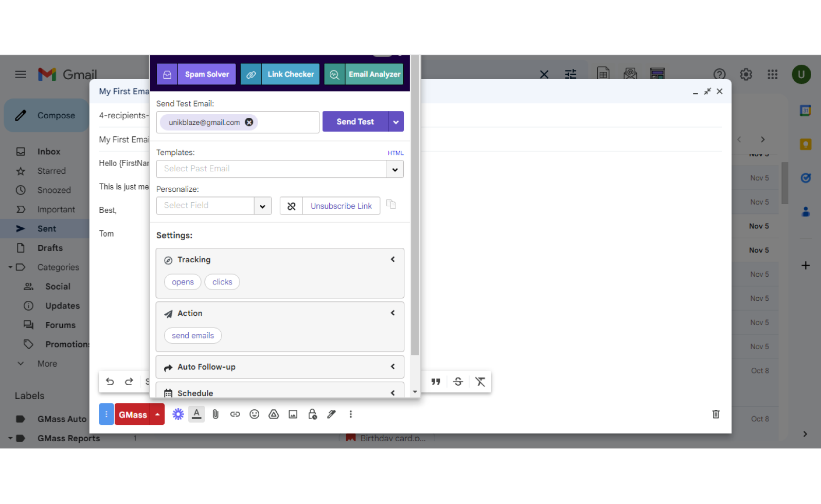Open Starred folder
The width and height of the screenshot is (821, 504).
pos(51,171)
